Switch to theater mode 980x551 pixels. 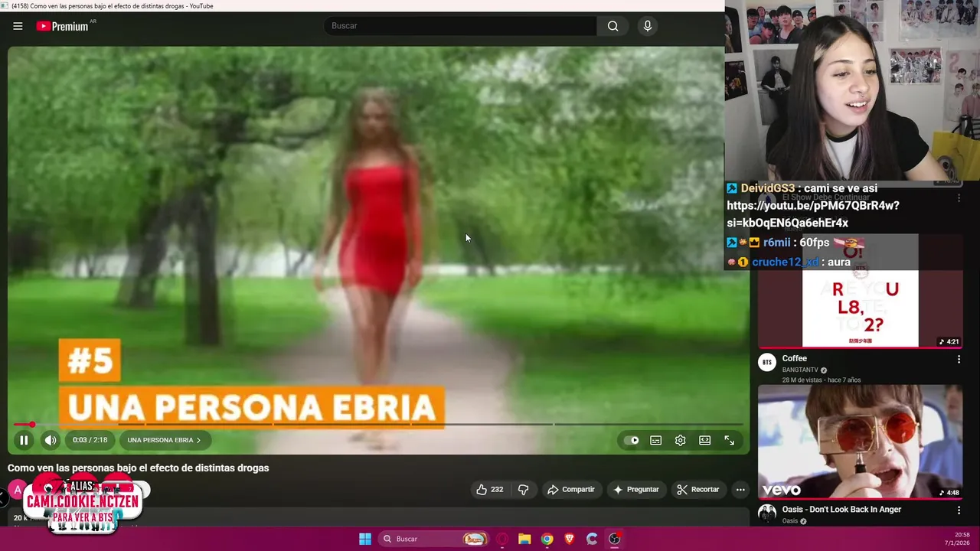click(x=705, y=440)
